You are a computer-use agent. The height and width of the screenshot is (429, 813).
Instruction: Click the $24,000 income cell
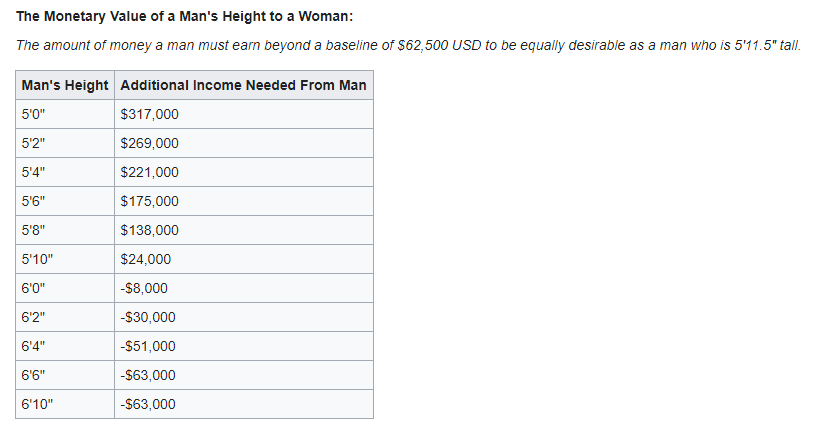click(244, 259)
